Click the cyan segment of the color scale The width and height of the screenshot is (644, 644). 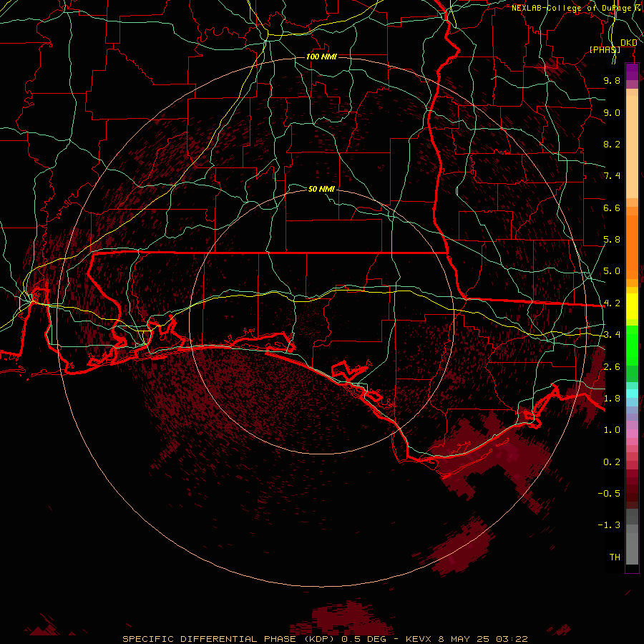click(632, 394)
